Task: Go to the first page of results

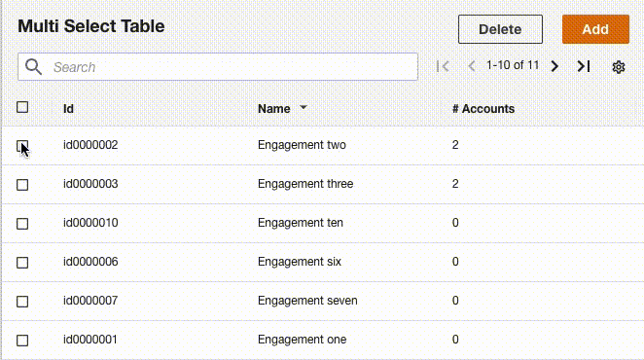Action: [443, 66]
